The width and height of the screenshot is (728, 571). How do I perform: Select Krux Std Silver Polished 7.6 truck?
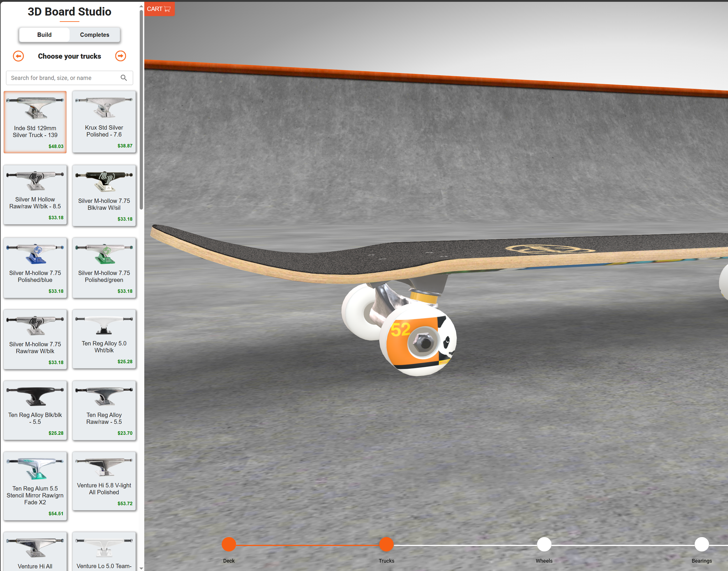104,122
